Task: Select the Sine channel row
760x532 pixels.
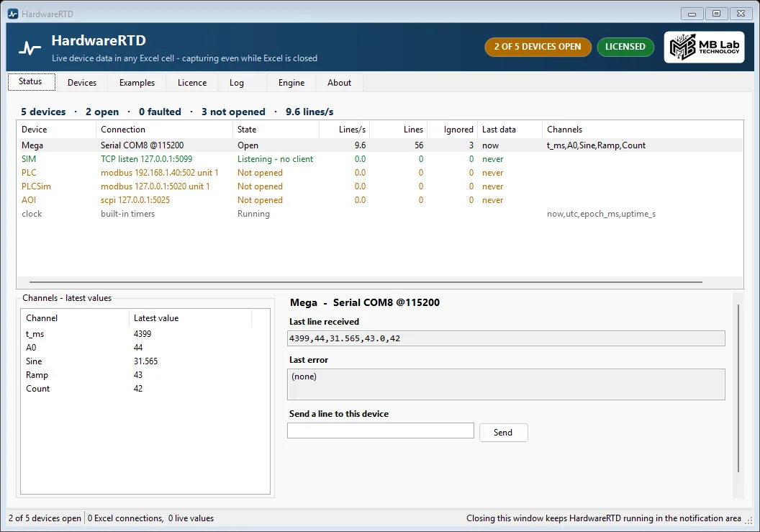Action: [145, 361]
